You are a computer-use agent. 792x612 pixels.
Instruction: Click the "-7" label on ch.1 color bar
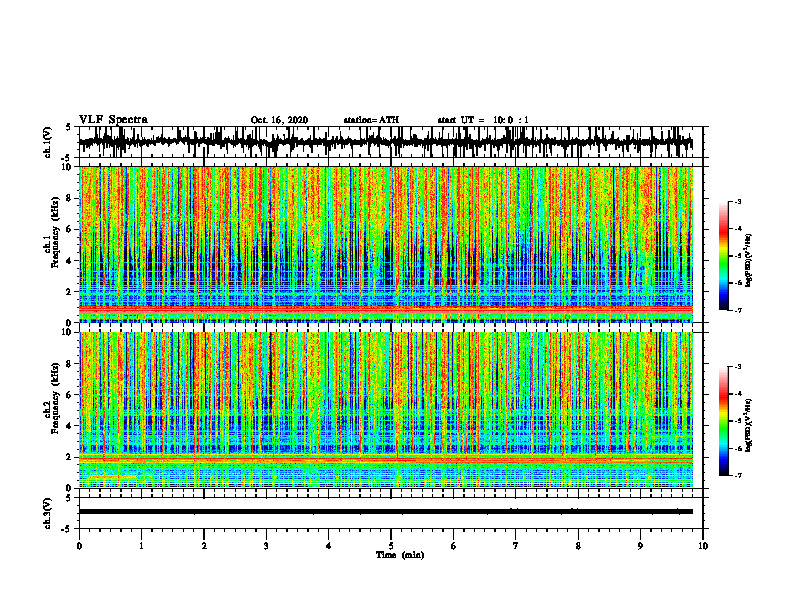click(x=737, y=310)
